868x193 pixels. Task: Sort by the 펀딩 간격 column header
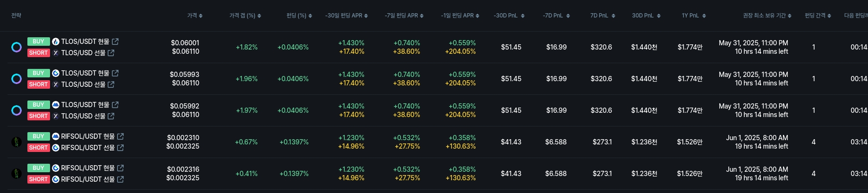click(x=816, y=16)
